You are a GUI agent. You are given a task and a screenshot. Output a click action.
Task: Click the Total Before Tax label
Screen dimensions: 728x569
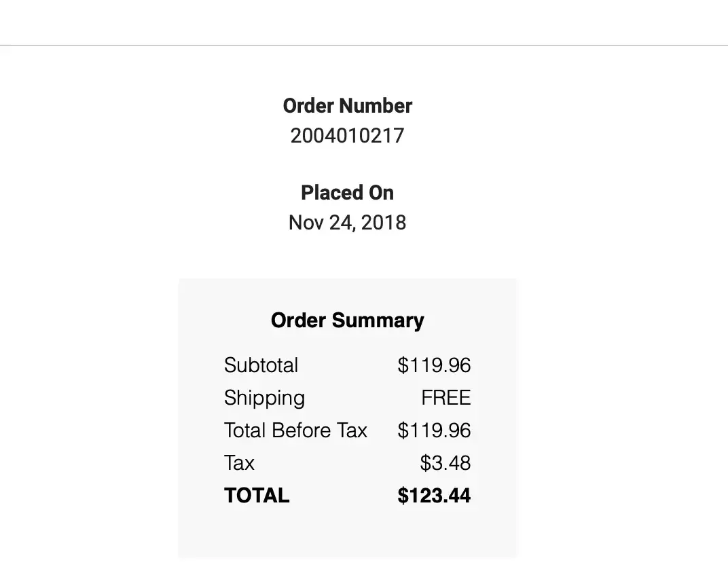tap(295, 430)
